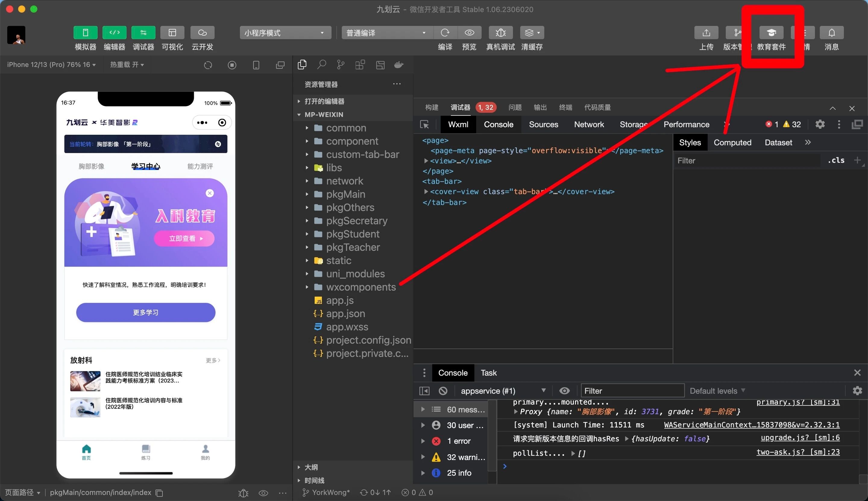
Task: Click the console Filter input field
Action: point(632,391)
